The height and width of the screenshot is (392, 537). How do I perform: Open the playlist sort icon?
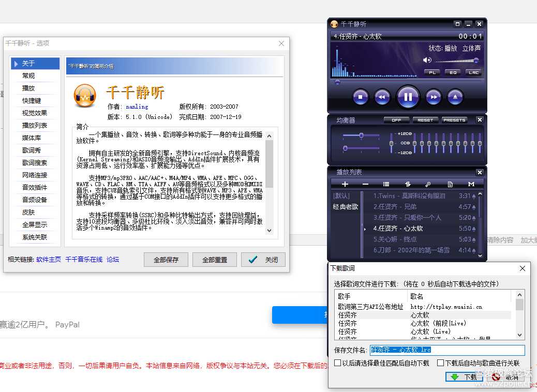[x=407, y=184]
